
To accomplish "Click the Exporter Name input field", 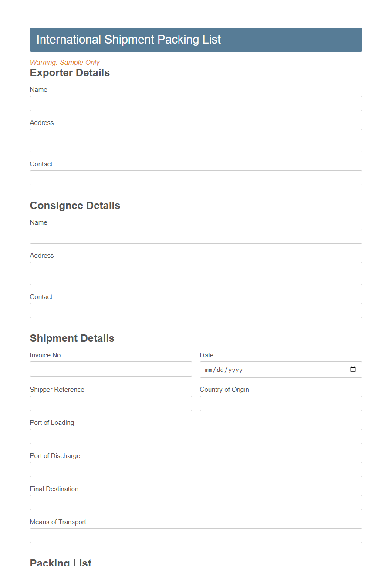I will coord(196,103).
